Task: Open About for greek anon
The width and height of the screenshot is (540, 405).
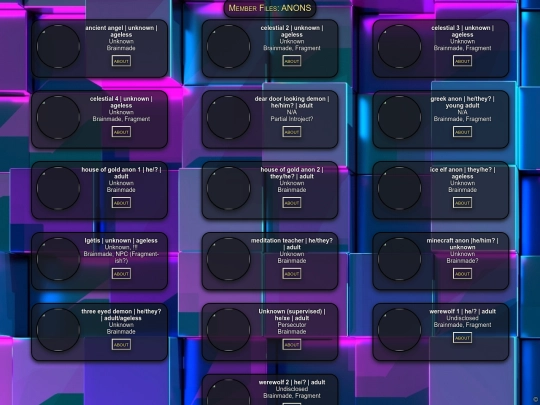Action: [x=462, y=132]
